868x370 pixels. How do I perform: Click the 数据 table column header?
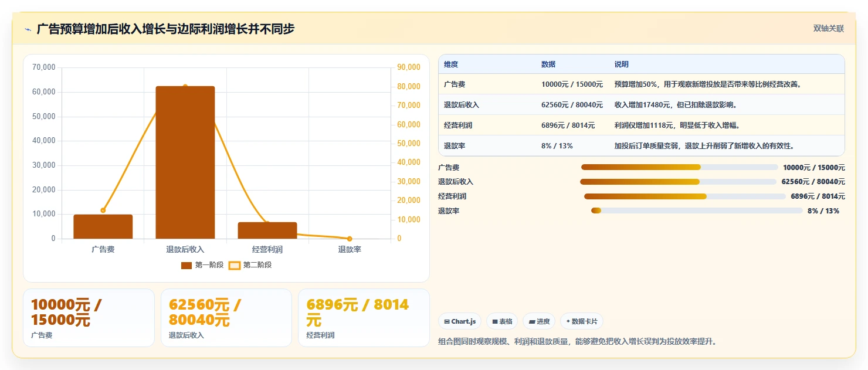tap(548, 65)
